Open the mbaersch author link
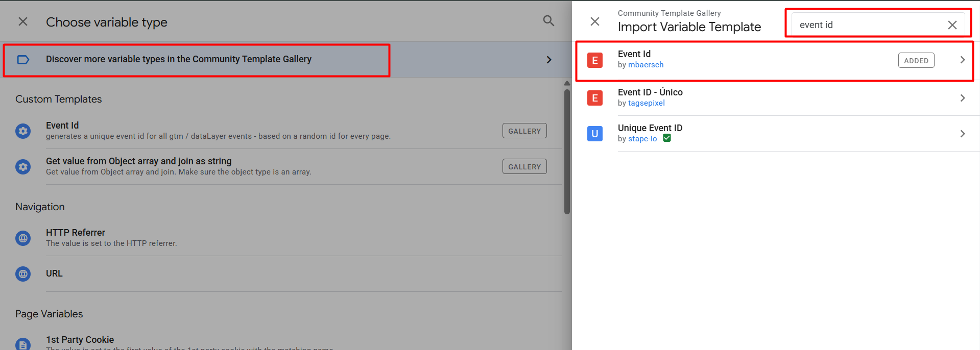 pos(646,65)
